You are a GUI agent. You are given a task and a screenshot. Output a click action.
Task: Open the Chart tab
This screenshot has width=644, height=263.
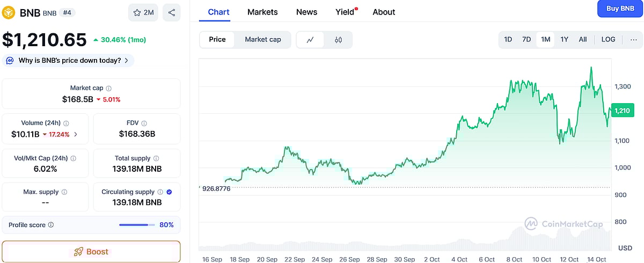(x=219, y=12)
